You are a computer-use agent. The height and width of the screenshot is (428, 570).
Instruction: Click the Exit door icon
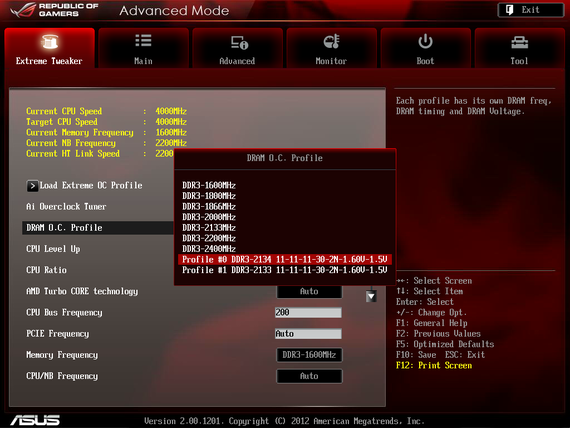tap(509, 10)
